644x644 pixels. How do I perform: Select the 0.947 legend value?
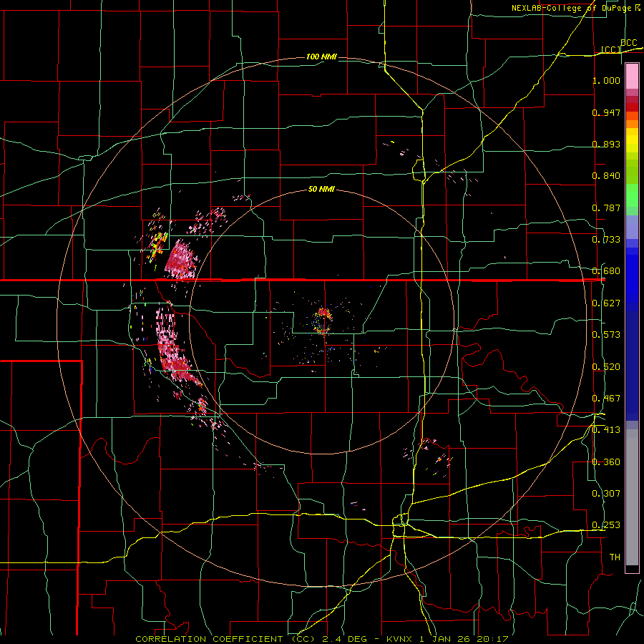[606, 112]
